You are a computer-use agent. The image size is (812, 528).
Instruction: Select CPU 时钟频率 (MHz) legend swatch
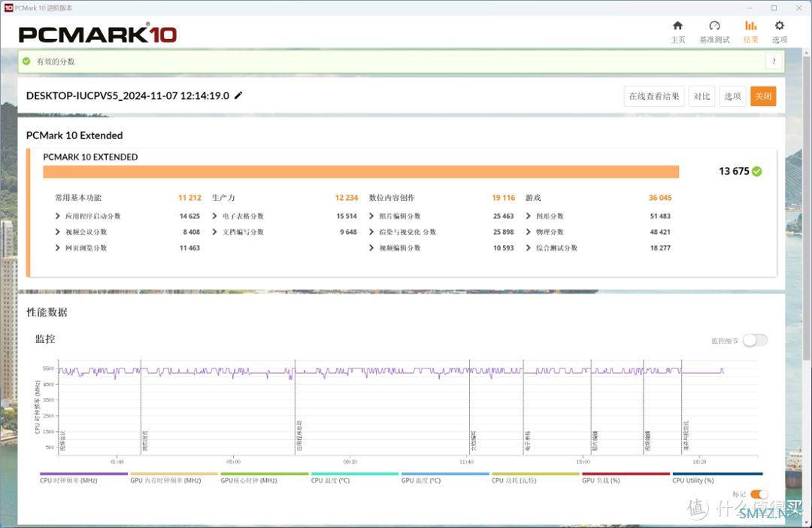84,474
